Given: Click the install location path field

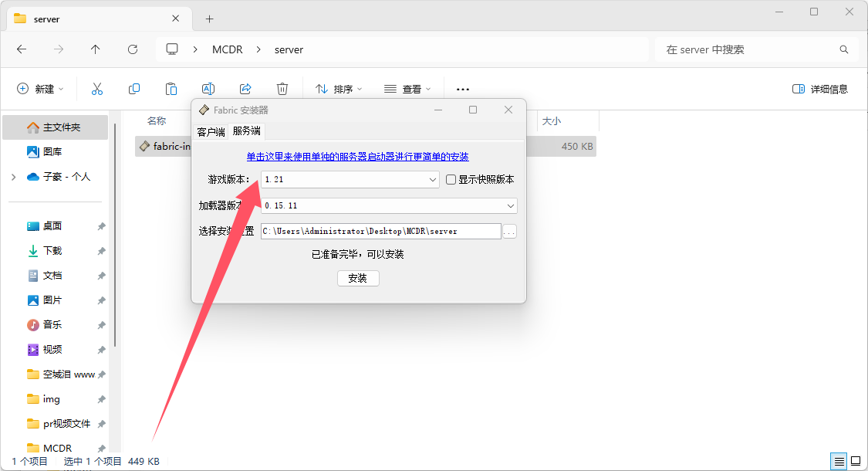Looking at the screenshot, I should pyautogui.click(x=381, y=231).
